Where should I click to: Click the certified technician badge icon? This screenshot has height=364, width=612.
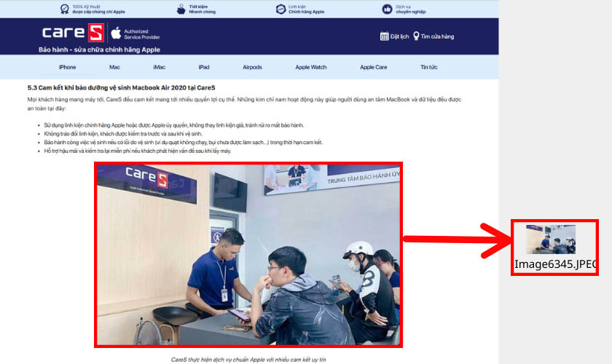65,9
